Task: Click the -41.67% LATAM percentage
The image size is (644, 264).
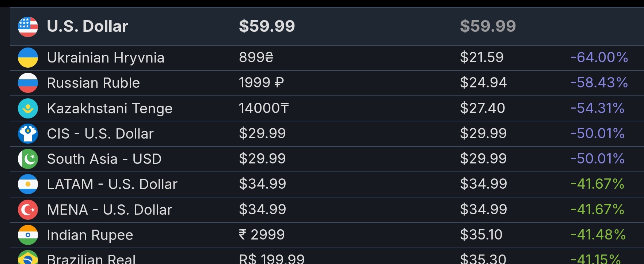Action: coord(597,184)
